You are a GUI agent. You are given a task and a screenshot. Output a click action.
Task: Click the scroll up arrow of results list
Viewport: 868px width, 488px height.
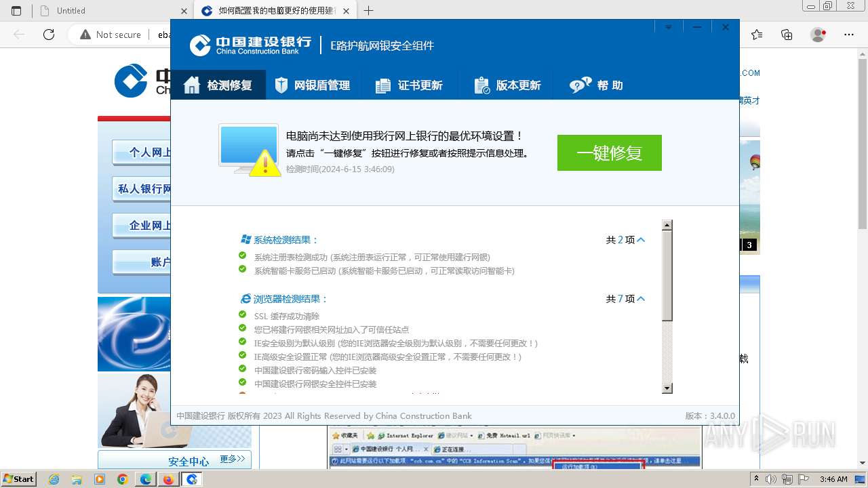667,225
